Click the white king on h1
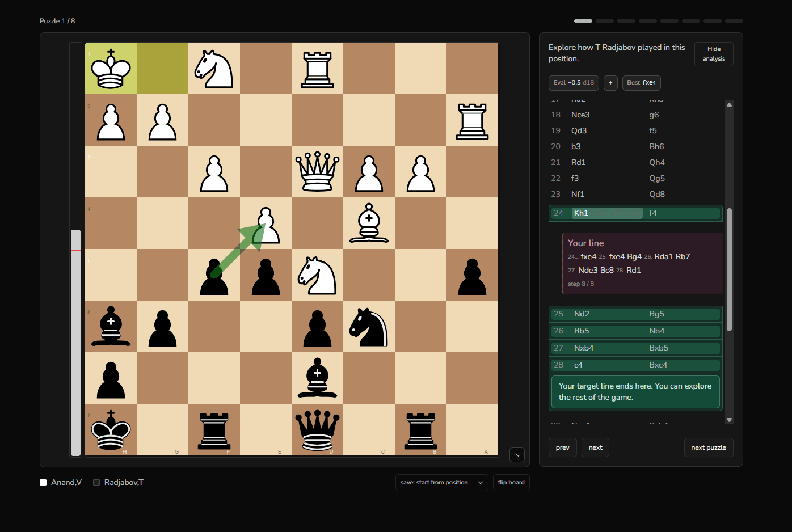 click(x=111, y=68)
